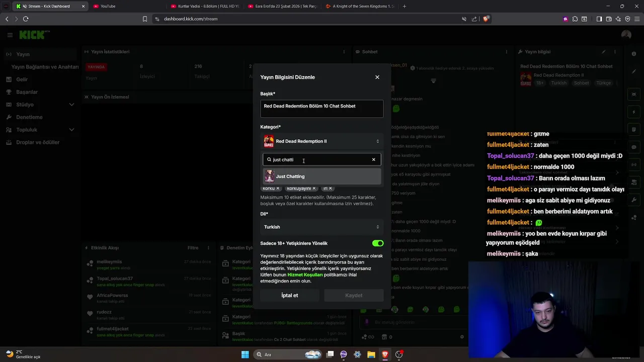644x362 pixels.
Task: Click user melikeymiis in Etkinlik Akışı
Action: pyautogui.click(x=109, y=262)
